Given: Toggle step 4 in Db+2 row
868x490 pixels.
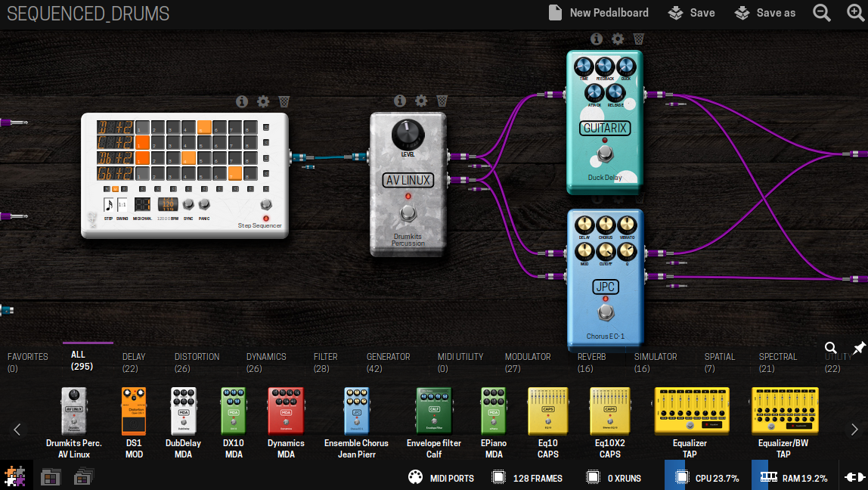Looking at the screenshot, I should [x=189, y=158].
